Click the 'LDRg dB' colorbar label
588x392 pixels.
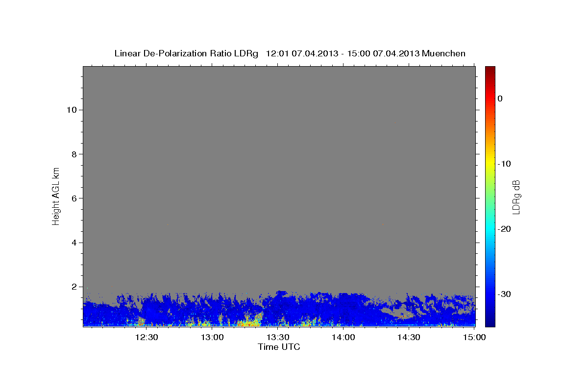516,197
